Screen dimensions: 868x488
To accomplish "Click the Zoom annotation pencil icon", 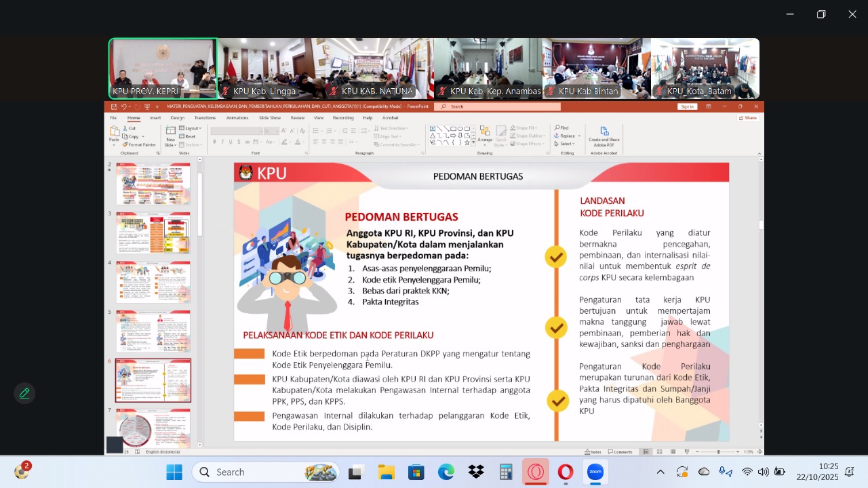I will click(24, 393).
